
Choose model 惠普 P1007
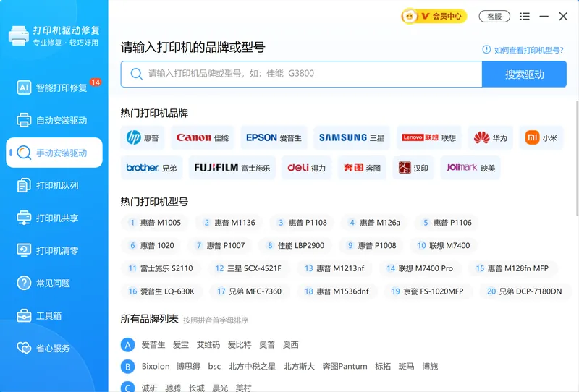(x=220, y=245)
